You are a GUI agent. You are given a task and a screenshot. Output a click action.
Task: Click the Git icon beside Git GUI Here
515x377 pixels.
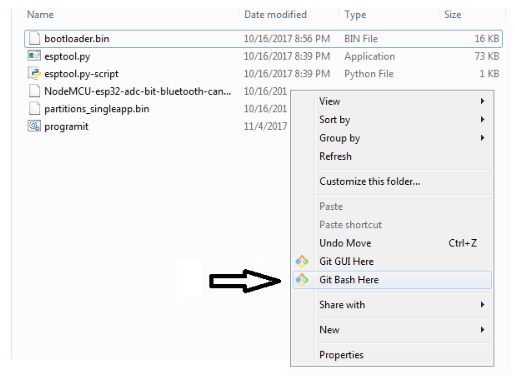[x=302, y=261]
